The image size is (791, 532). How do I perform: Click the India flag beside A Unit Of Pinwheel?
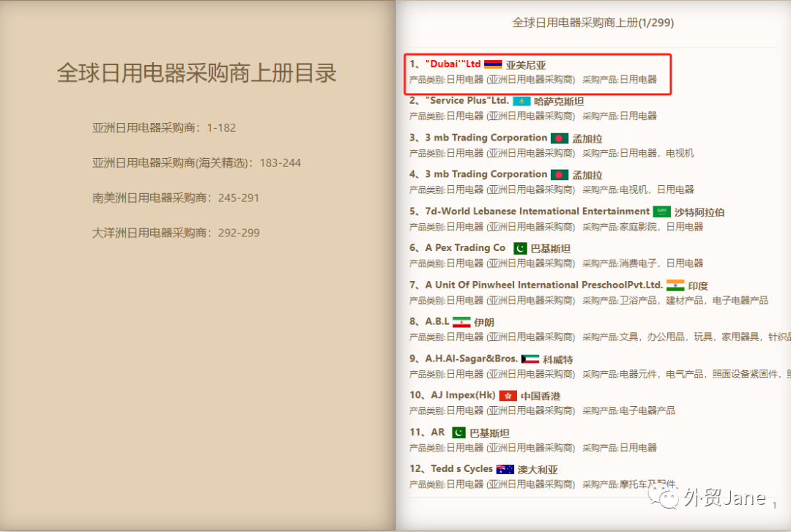pyautogui.click(x=675, y=285)
